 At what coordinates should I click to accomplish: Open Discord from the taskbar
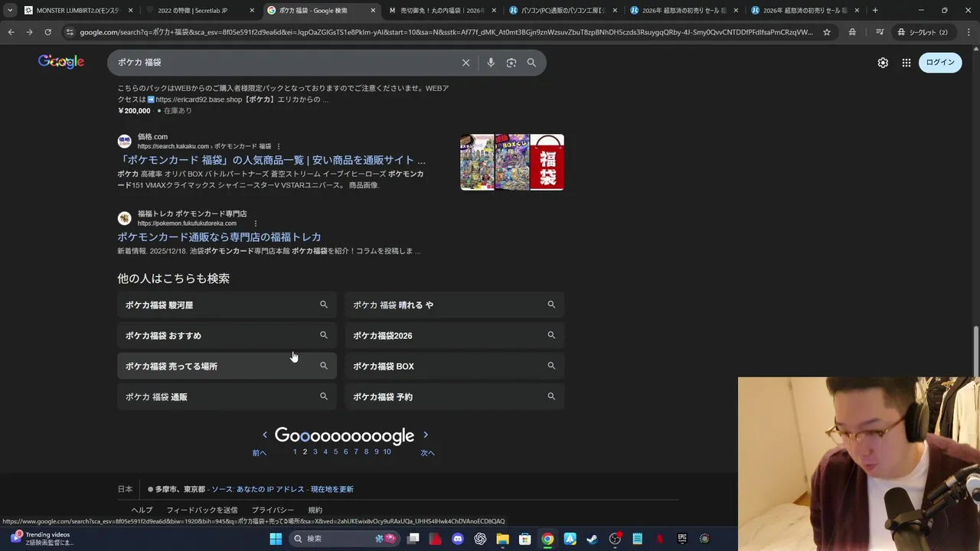pos(458,539)
